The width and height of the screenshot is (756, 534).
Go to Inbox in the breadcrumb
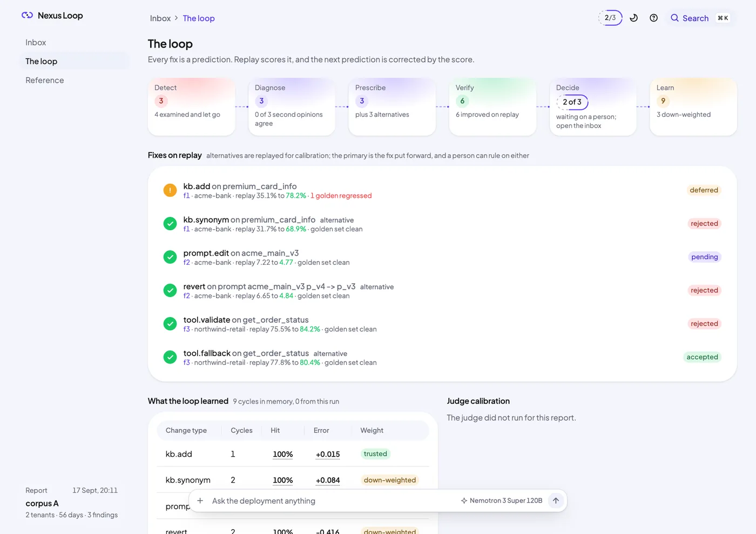[160, 18]
